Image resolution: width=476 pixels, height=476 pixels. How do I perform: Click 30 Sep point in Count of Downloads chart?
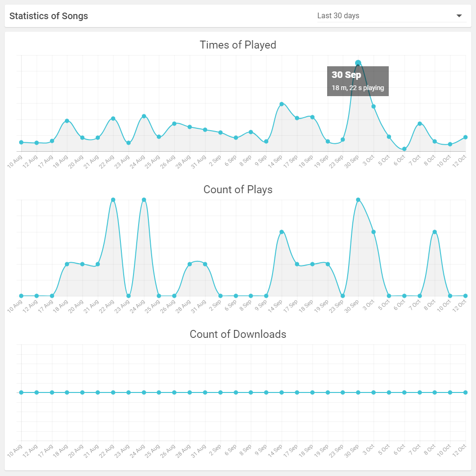[358, 392]
